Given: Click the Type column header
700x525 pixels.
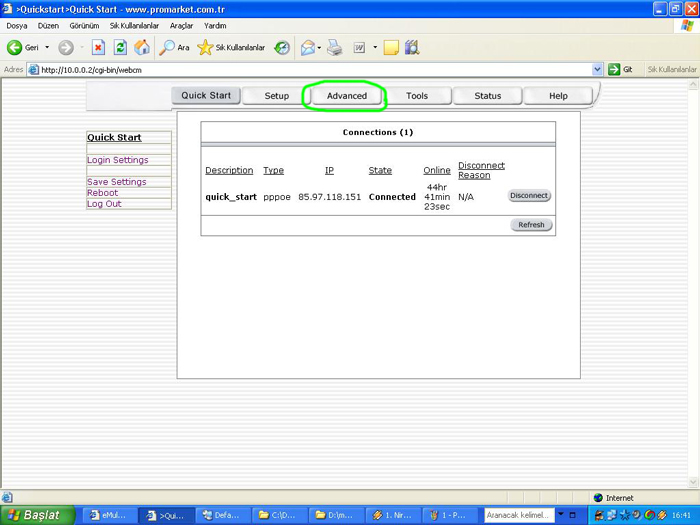Looking at the screenshot, I should point(273,171).
